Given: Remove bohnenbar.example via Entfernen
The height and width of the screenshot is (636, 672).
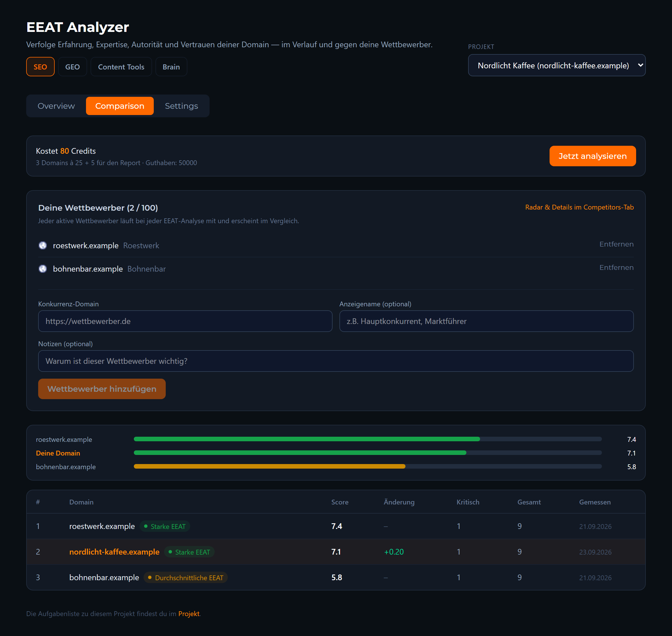Looking at the screenshot, I should point(616,268).
